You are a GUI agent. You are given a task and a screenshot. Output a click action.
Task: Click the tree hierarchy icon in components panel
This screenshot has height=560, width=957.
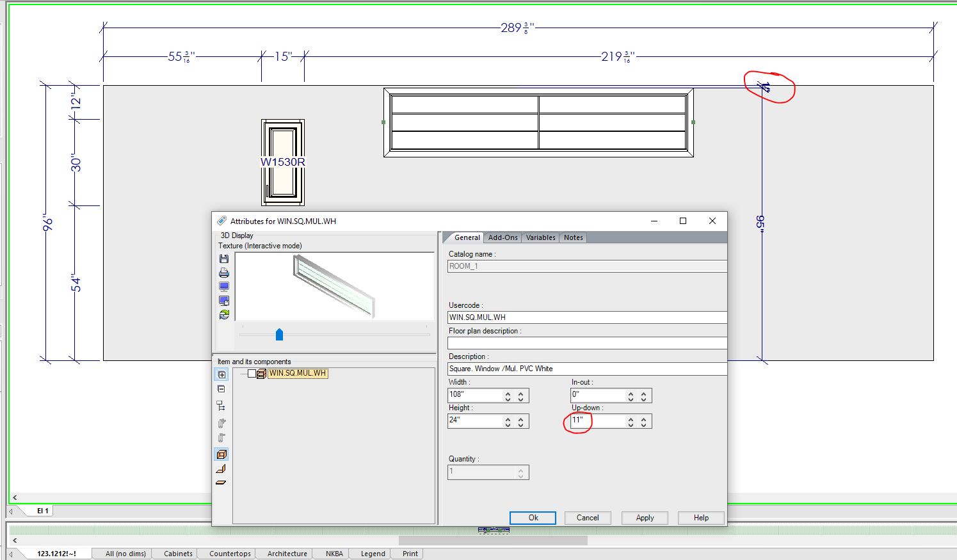click(x=221, y=406)
